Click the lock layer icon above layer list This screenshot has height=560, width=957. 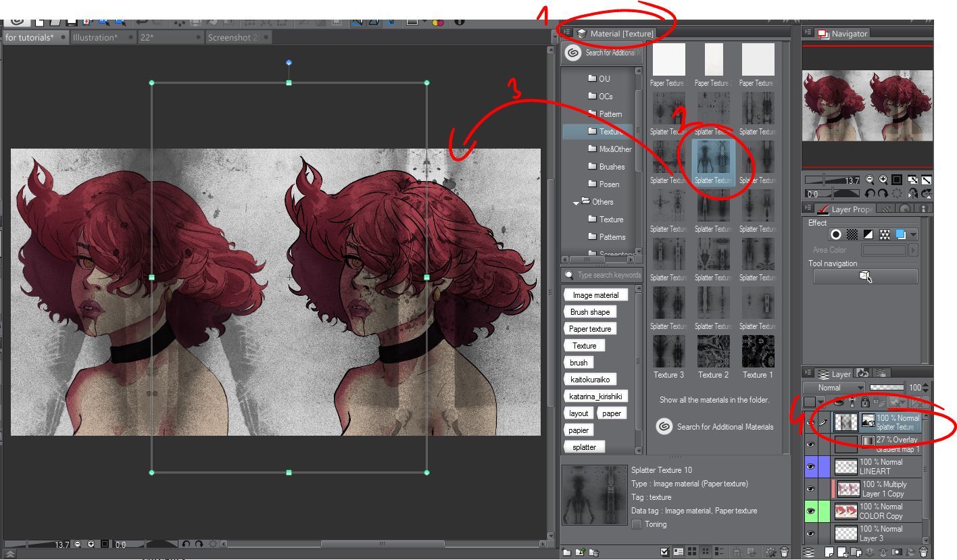pyautogui.click(x=865, y=401)
